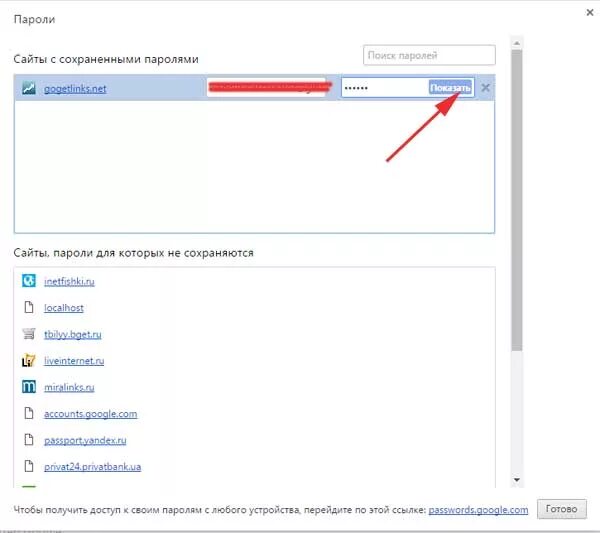Click the scrollbar down arrow
Viewport: 600px width, 533px height.
517,480
